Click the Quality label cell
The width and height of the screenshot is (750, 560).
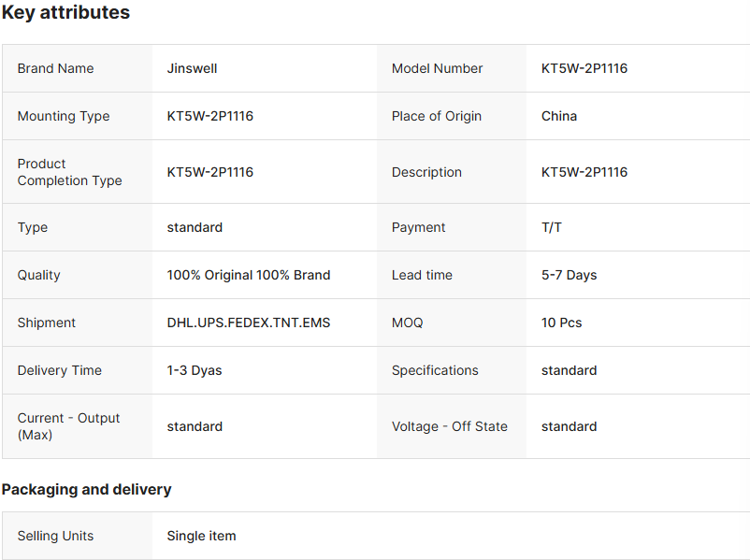point(38,275)
